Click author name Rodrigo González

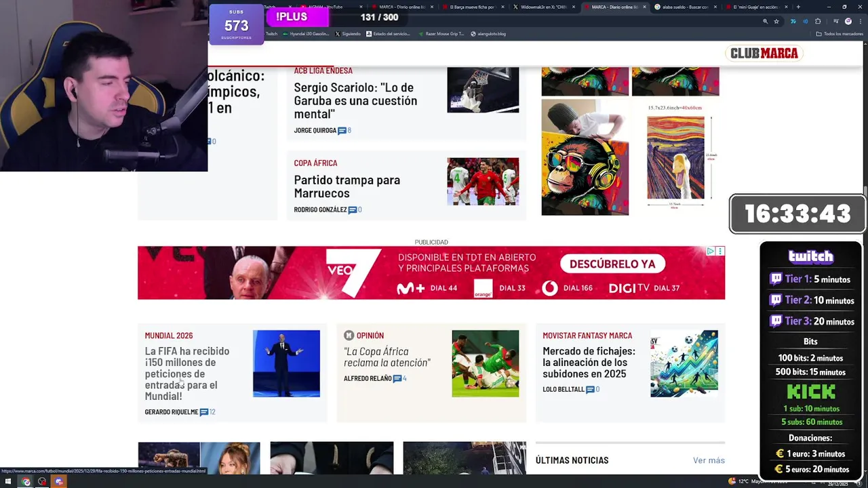[x=320, y=210]
